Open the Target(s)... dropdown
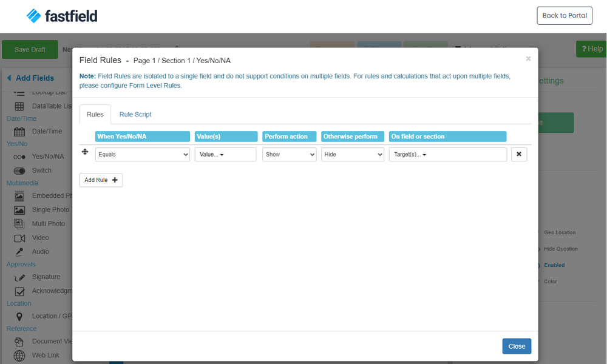 [447, 154]
